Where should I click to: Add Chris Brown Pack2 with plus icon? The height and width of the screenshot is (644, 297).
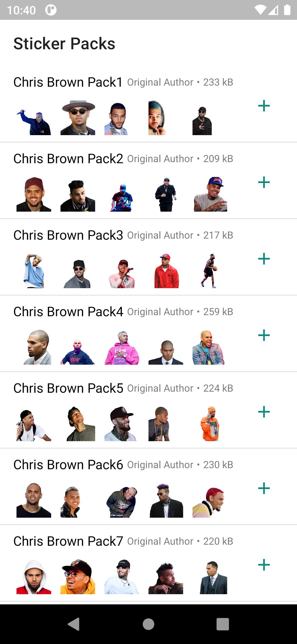pyautogui.click(x=264, y=182)
